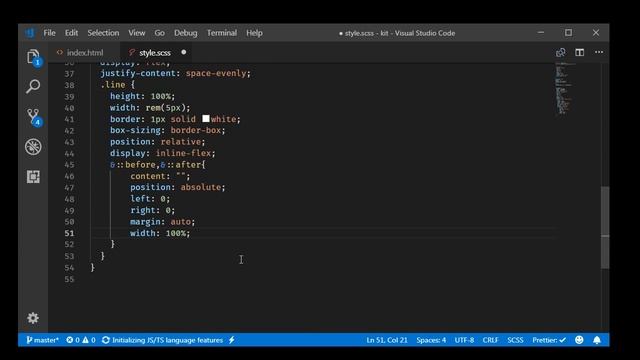Viewport: 640px width, 360px height.
Task: Open errors and warnings count
Action: [81, 340]
